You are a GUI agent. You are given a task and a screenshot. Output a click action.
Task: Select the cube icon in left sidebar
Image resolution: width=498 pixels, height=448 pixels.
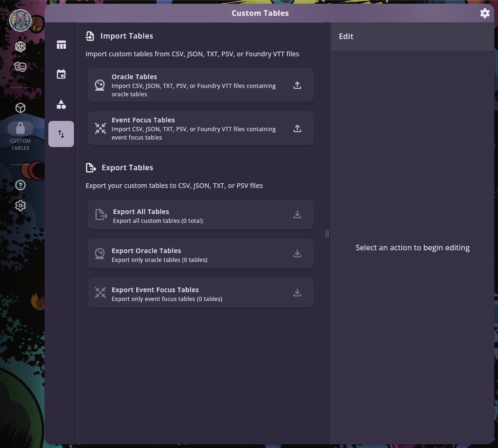pyautogui.click(x=20, y=108)
